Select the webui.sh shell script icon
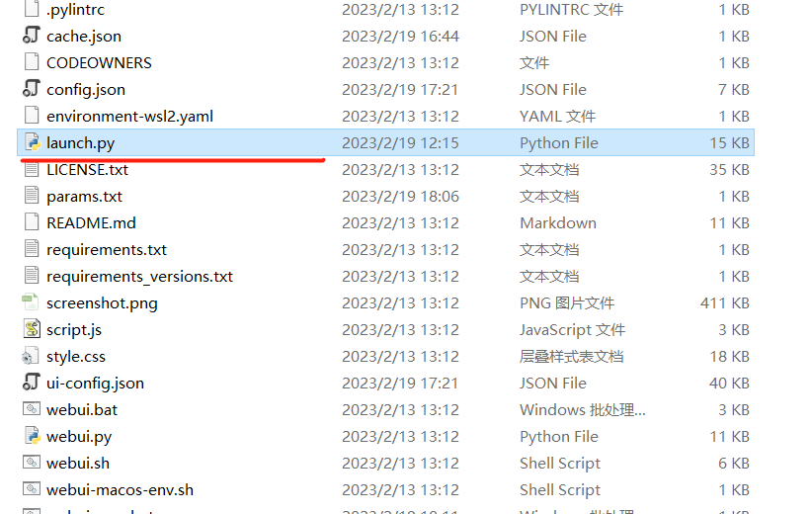This screenshot has width=812, height=514. (32, 463)
